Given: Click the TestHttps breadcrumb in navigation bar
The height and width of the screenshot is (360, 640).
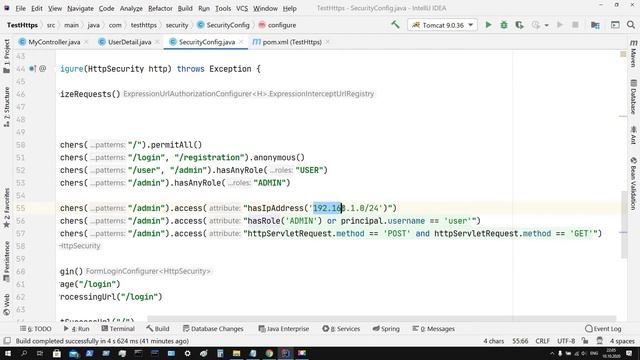Looking at the screenshot, I should [22, 25].
